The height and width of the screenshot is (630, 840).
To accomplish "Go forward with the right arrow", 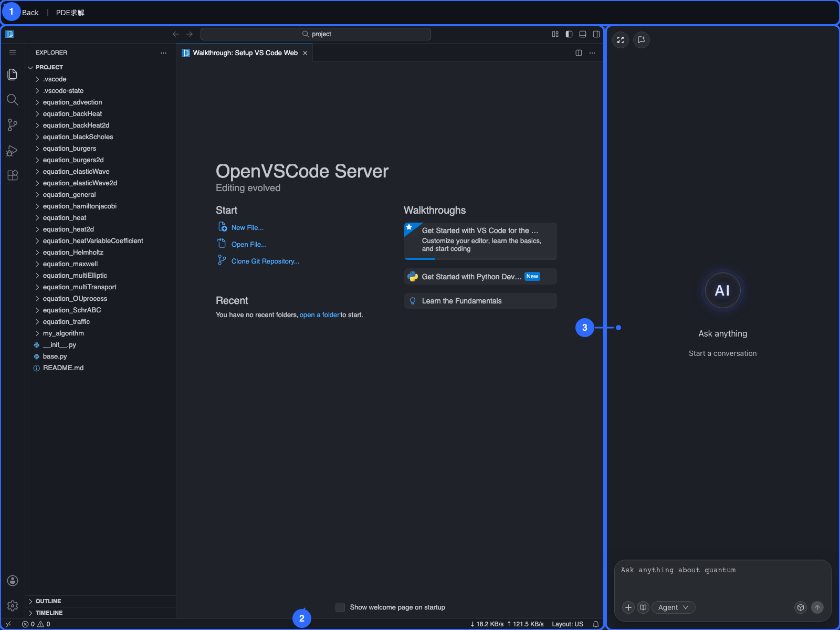I will [x=190, y=34].
